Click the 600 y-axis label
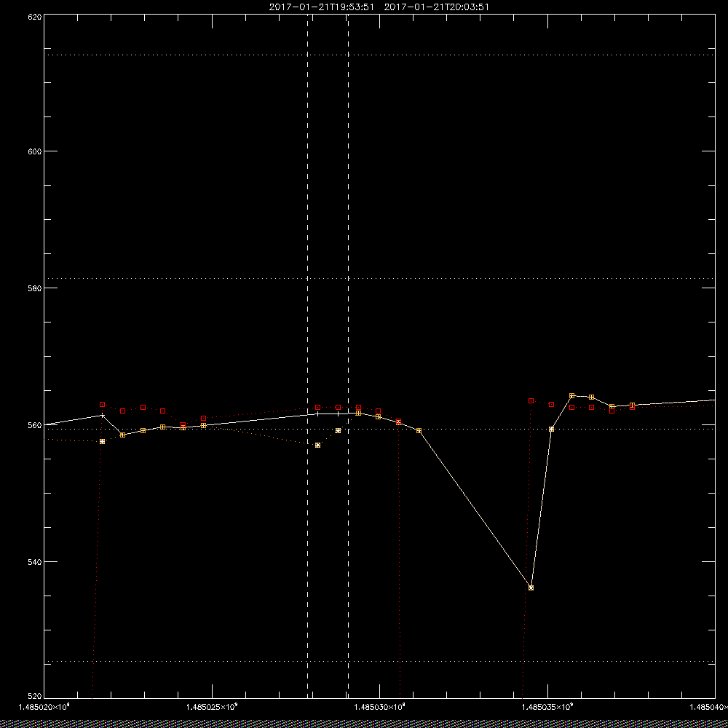 35,151
